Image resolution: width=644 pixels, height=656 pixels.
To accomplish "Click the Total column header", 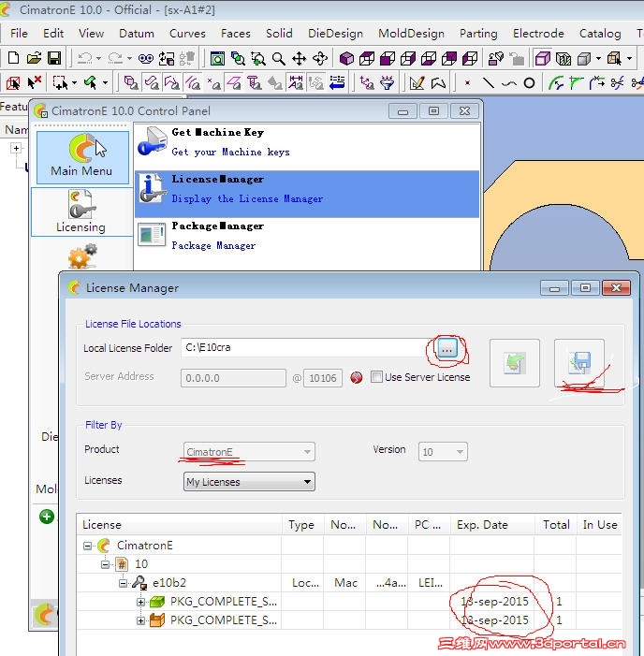I will coord(556,525).
